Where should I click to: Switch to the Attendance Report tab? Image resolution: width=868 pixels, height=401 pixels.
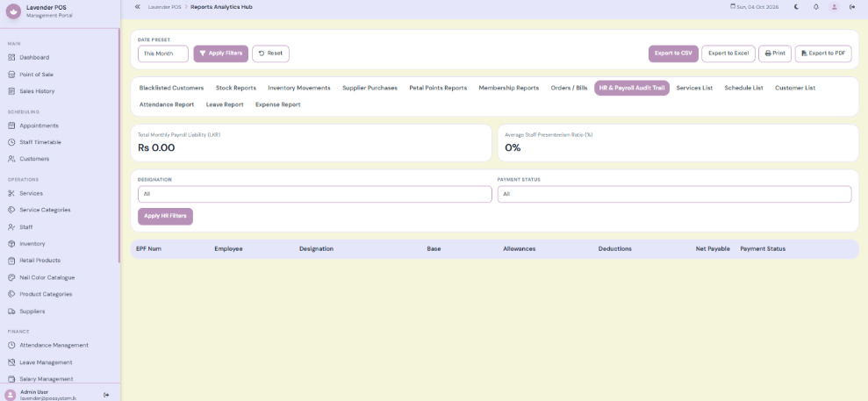(x=167, y=104)
